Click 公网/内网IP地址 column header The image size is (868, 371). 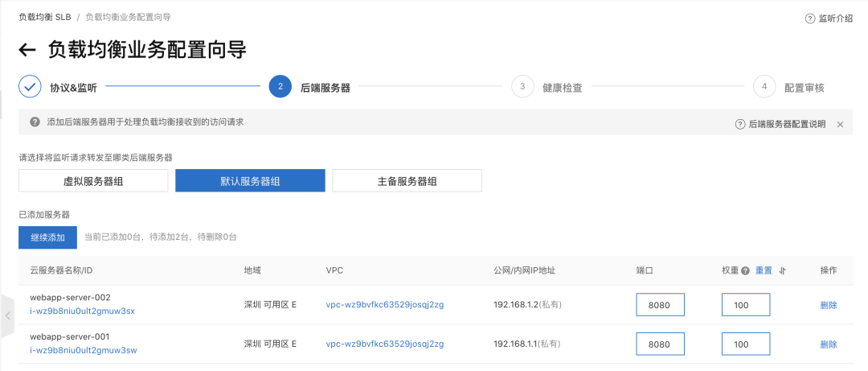(x=524, y=270)
